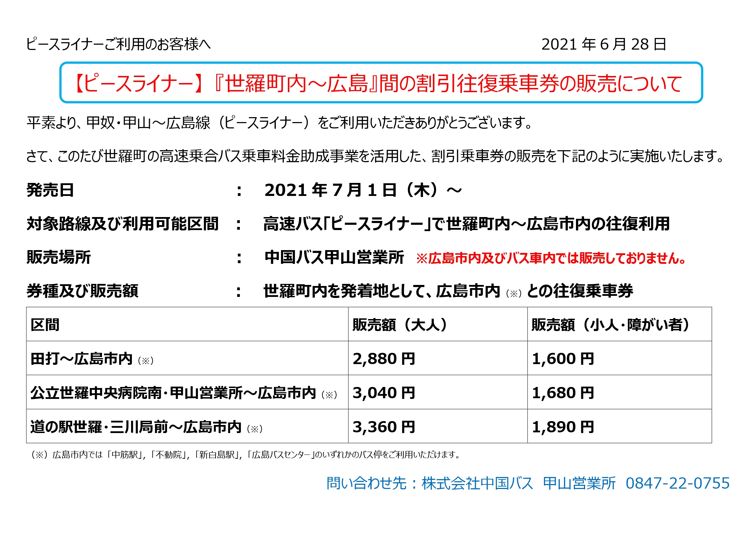This screenshot has width=756, height=534.
Task: Click the text 中国バス甲山営業所
Action: click(334, 257)
